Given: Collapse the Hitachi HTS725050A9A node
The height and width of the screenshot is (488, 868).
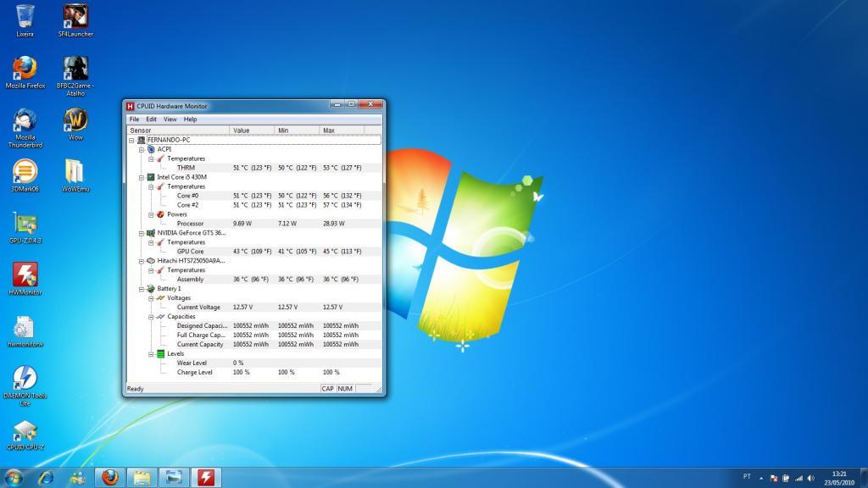Looking at the screenshot, I should 142,261.
